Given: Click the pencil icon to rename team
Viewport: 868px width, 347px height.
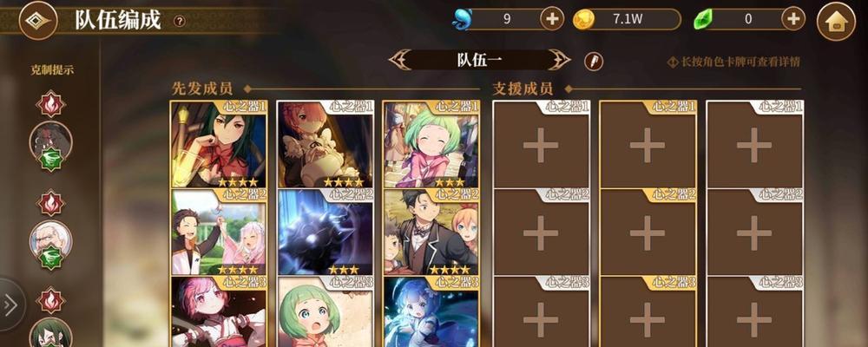Looking at the screenshot, I should point(594,61).
